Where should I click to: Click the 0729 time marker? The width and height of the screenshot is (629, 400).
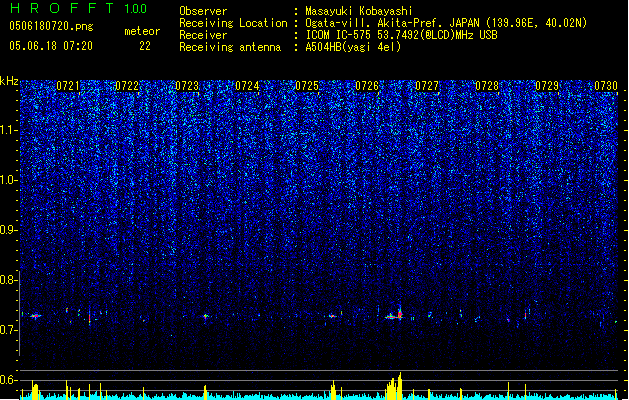point(547,86)
